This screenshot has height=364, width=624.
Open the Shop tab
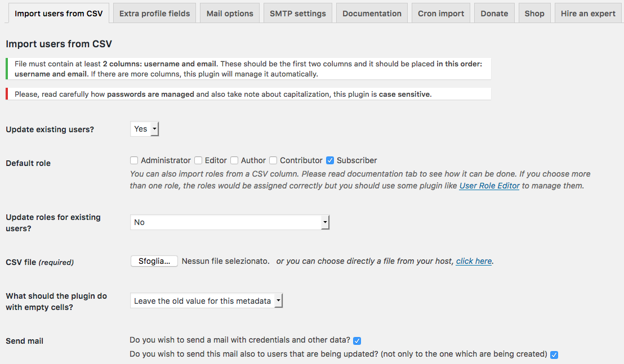[x=534, y=14]
